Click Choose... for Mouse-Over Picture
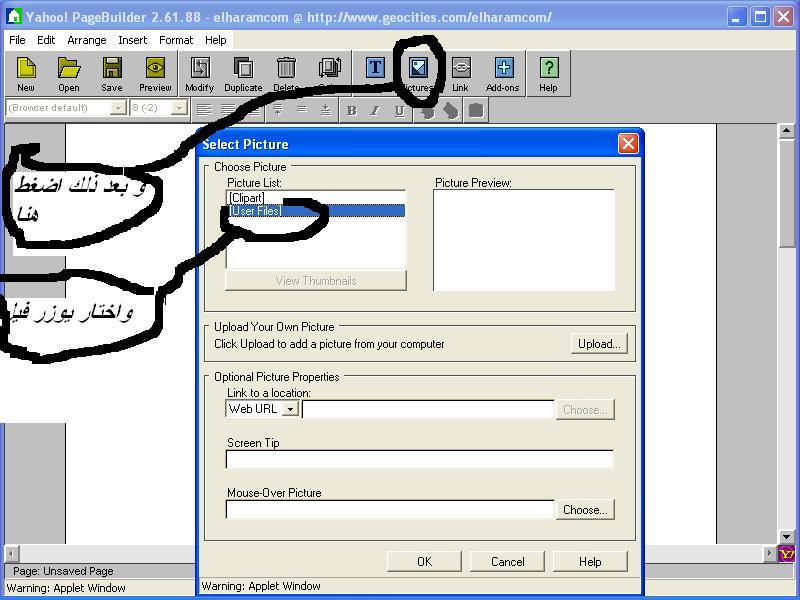This screenshot has height=600, width=800. pos(585,510)
